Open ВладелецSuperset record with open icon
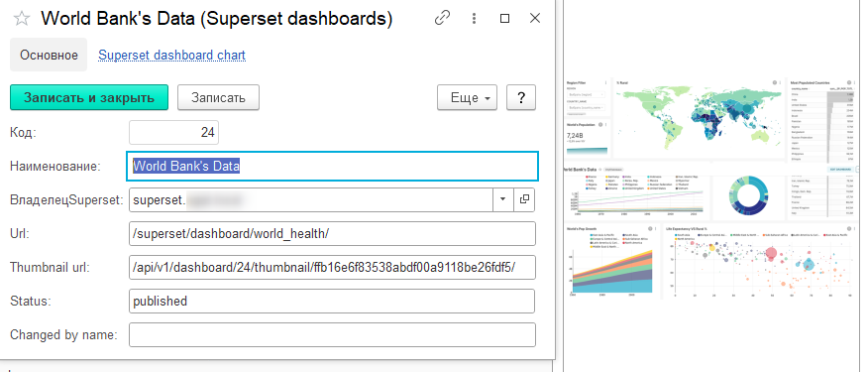 pyautogui.click(x=524, y=199)
